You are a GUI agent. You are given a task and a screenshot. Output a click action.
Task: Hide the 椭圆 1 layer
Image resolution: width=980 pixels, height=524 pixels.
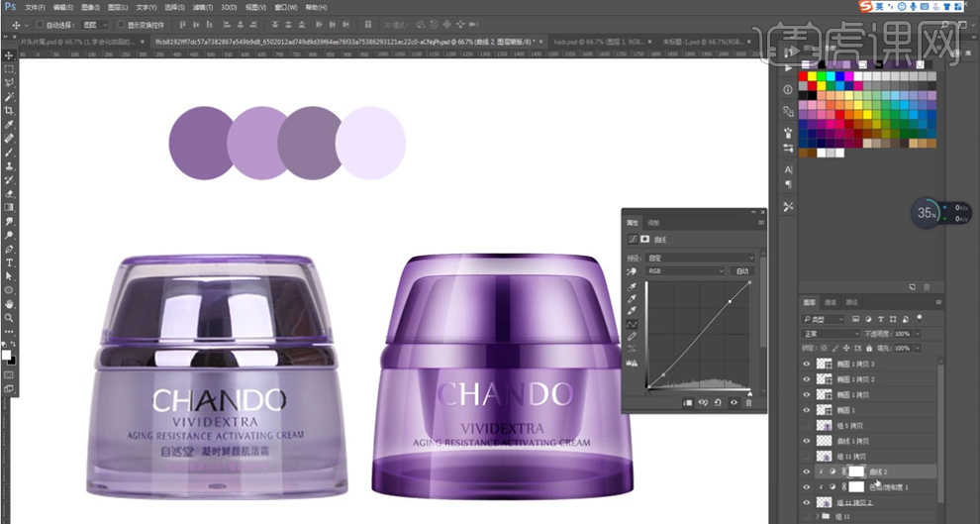point(806,410)
